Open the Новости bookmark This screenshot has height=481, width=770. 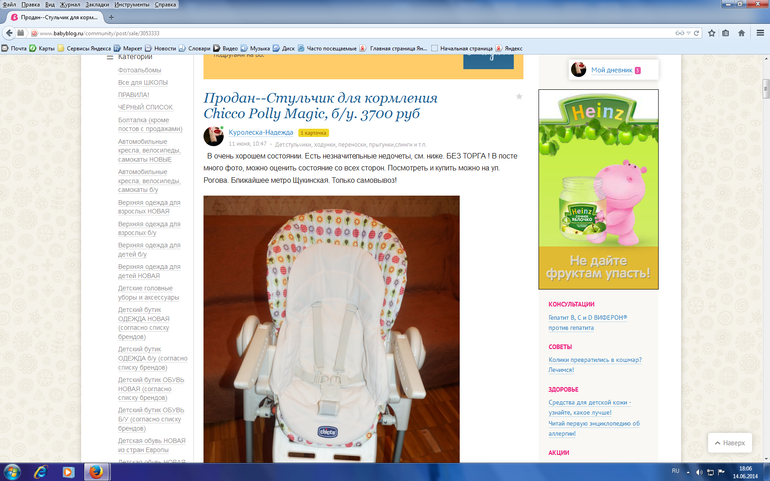161,48
